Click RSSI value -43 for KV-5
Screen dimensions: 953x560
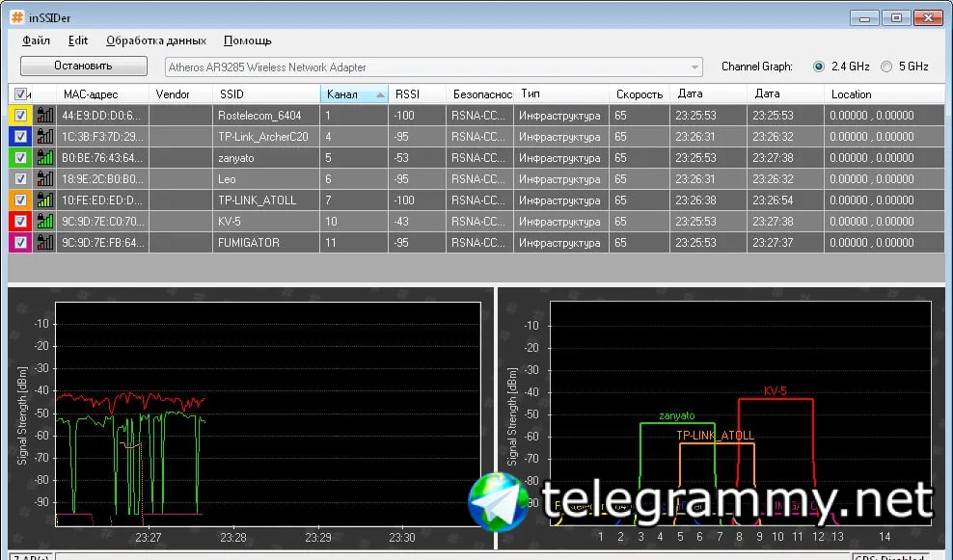[401, 222]
